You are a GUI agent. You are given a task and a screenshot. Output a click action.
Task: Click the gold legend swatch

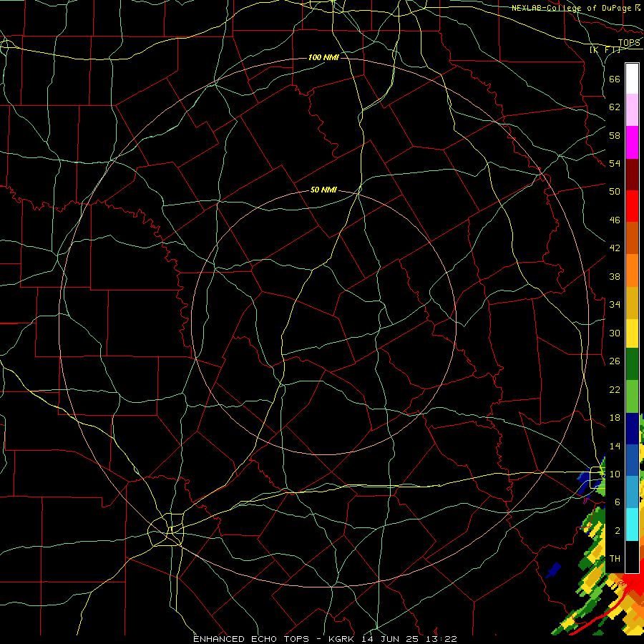632,303
